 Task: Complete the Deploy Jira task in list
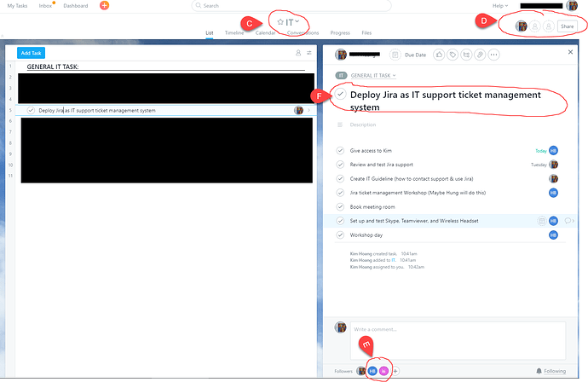pyautogui.click(x=31, y=110)
